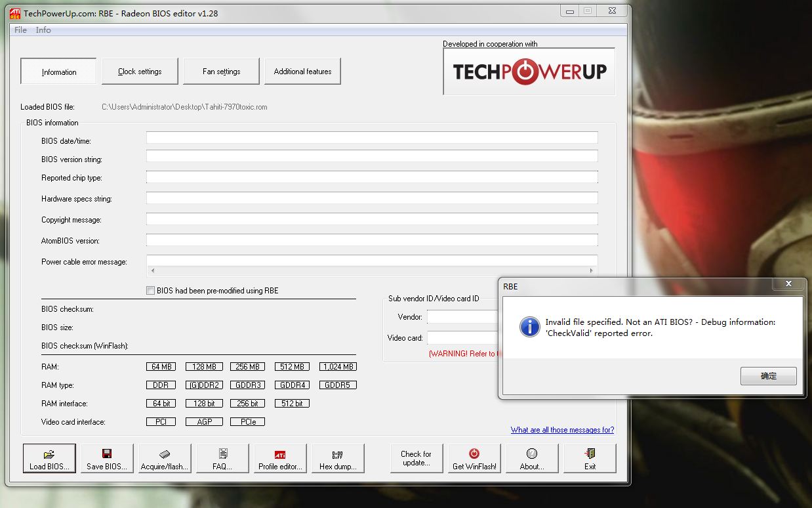The image size is (812, 508).
Task: Open the FAQ document icon button
Action: pos(222,458)
